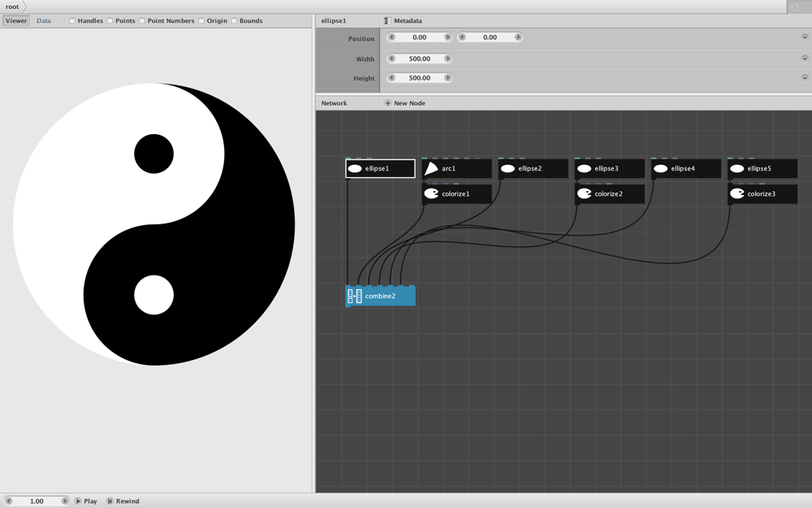Select the colorize1 node icon

click(x=431, y=194)
